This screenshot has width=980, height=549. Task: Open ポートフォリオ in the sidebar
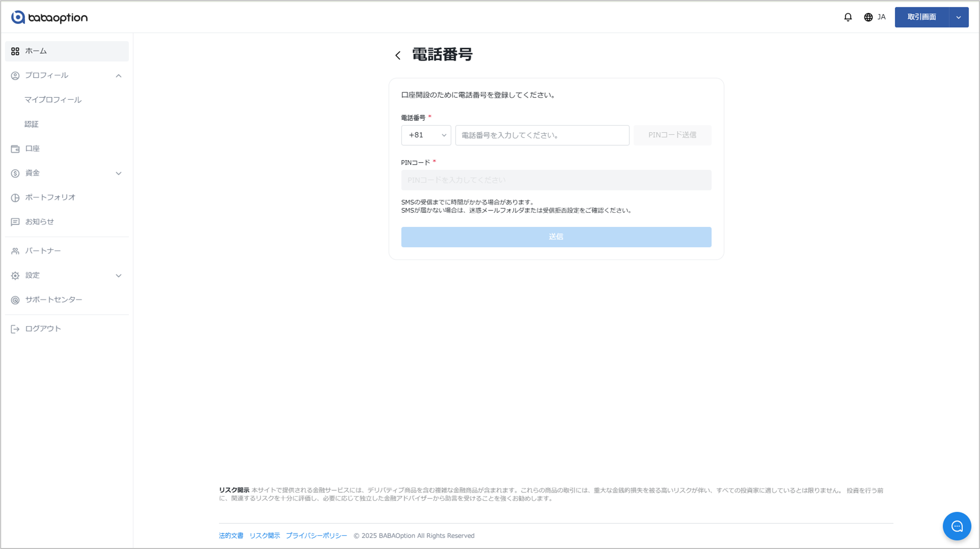[x=50, y=198]
